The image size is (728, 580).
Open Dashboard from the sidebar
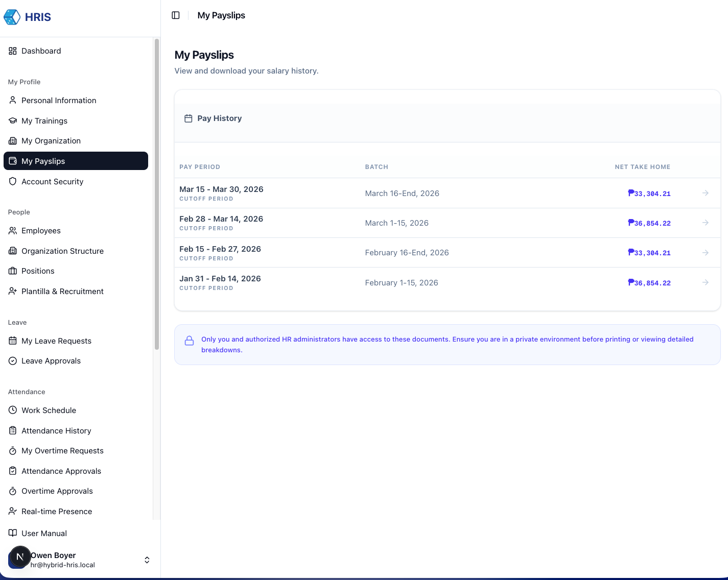pos(41,51)
